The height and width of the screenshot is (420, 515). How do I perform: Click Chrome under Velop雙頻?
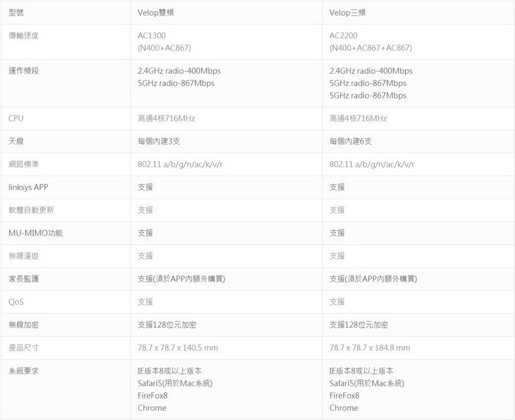152,408
